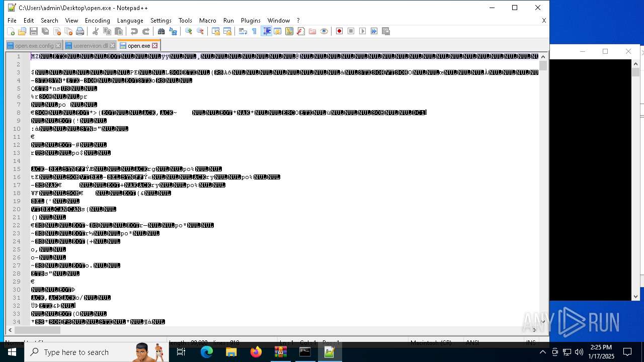Click the save recorded macro icon
This screenshot has height=362, width=644.
386,31
